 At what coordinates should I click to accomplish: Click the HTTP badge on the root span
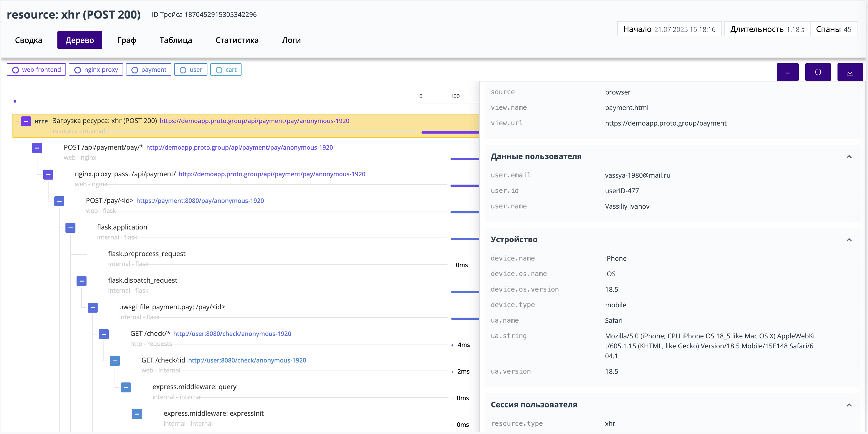(41, 122)
